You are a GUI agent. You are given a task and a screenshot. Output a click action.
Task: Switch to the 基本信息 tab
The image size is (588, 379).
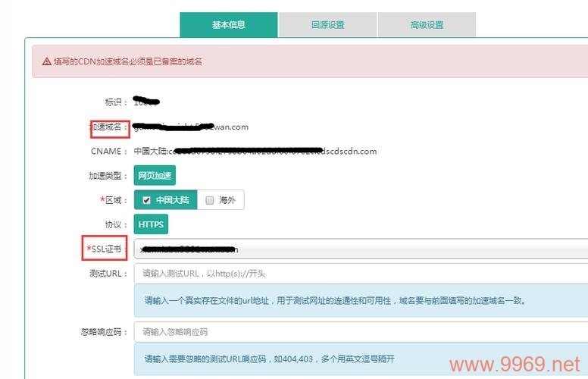[229, 25]
